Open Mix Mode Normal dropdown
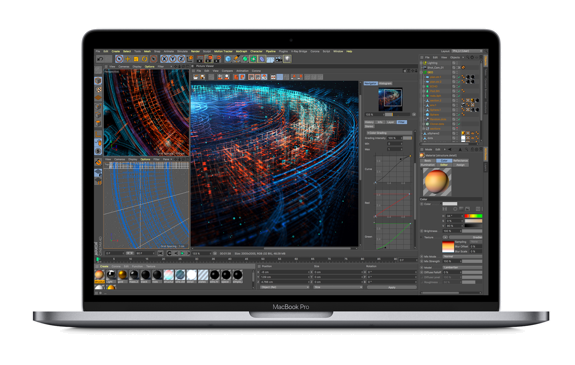This screenshot has width=575, height=365. tap(462, 256)
